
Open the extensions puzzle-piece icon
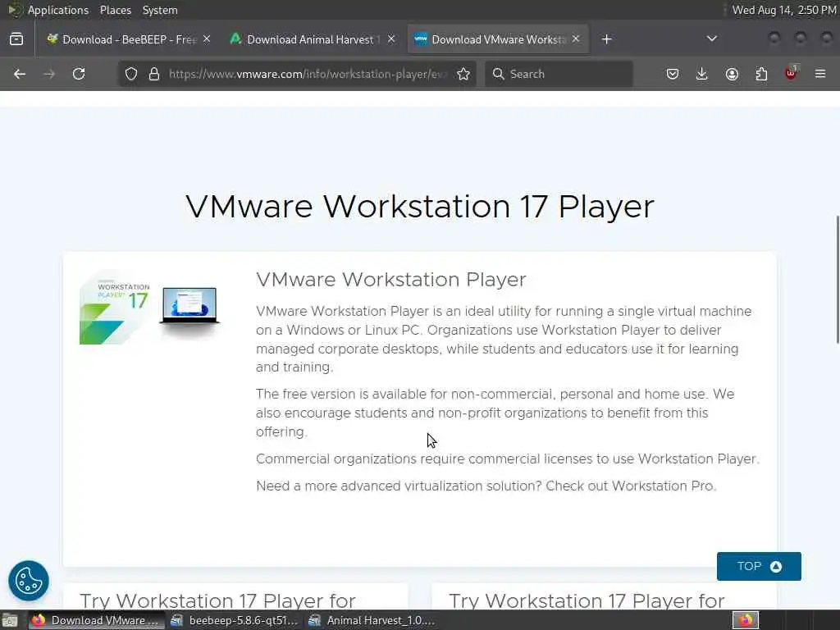(x=761, y=74)
